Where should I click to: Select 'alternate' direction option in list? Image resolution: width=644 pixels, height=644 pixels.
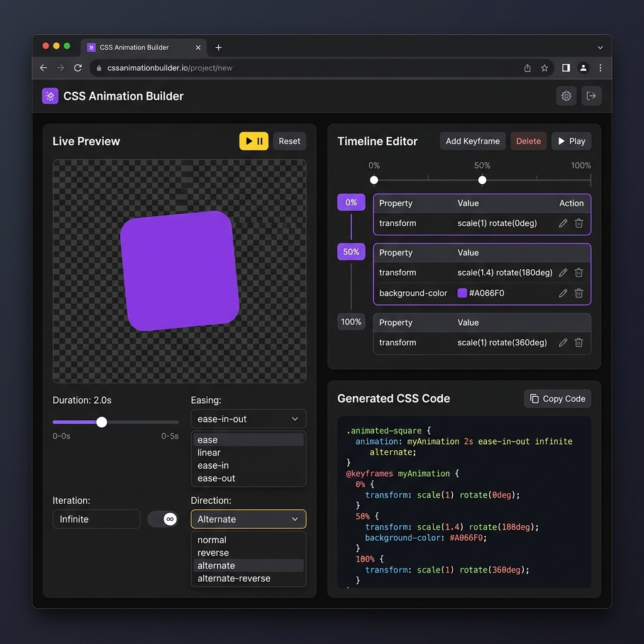248,565
